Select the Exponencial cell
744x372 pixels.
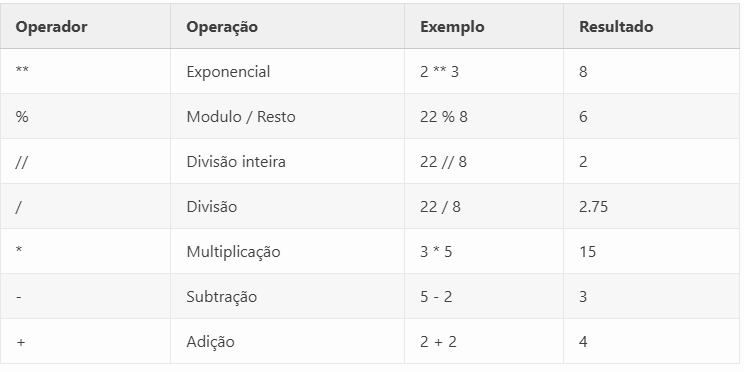click(x=288, y=71)
